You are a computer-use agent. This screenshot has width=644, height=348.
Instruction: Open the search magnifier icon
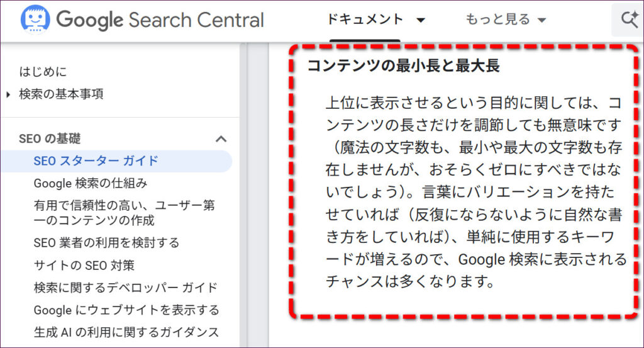(628, 20)
